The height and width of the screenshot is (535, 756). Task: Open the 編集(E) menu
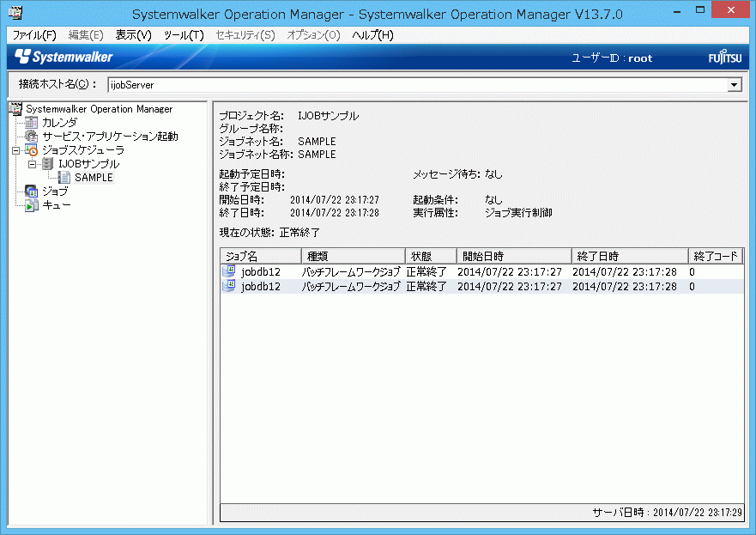[86, 35]
